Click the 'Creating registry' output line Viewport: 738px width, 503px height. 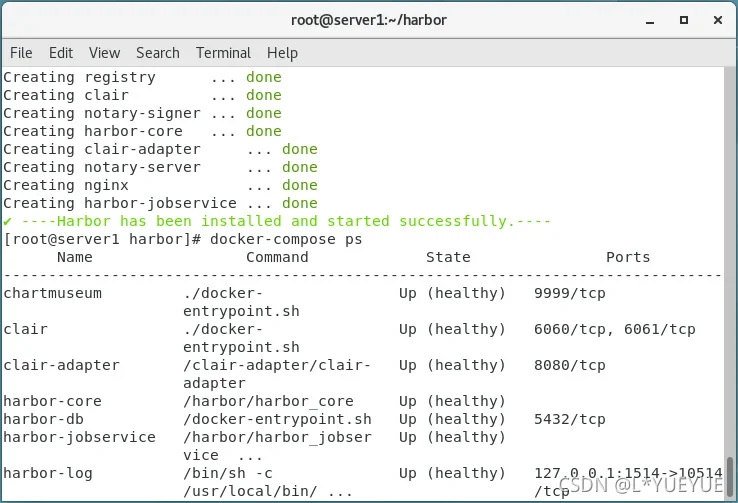(142, 77)
